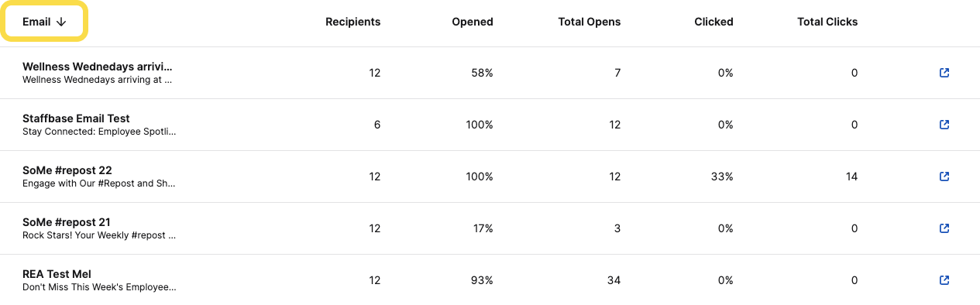Open the Wellness Wednesdays arriving email title
The image size is (980, 305).
[98, 67]
